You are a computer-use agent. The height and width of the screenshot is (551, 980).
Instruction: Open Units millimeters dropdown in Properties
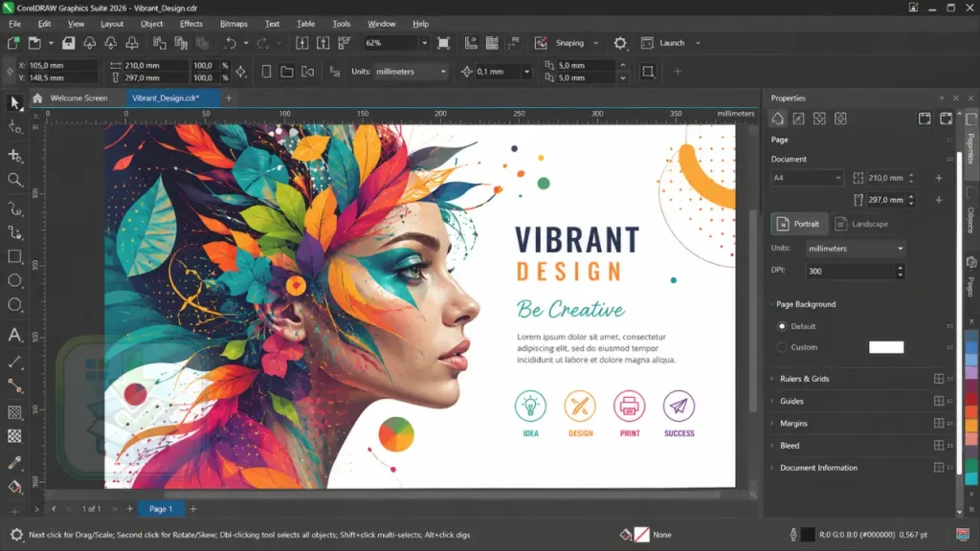click(x=855, y=249)
